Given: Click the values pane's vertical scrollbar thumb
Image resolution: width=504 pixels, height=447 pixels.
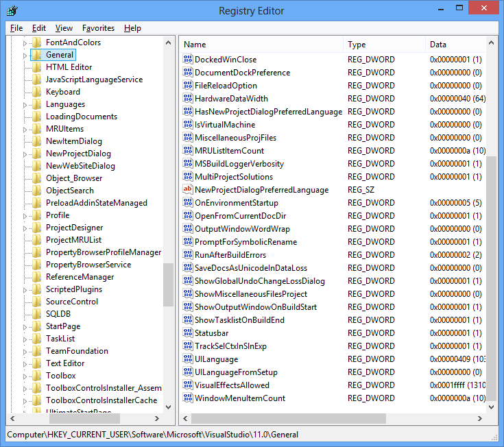Looking at the screenshot, I should (491, 278).
